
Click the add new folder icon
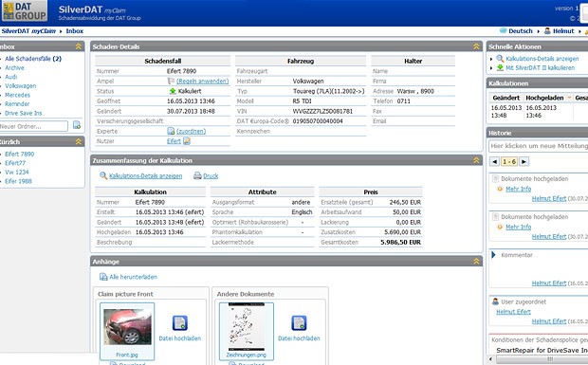pos(77,125)
